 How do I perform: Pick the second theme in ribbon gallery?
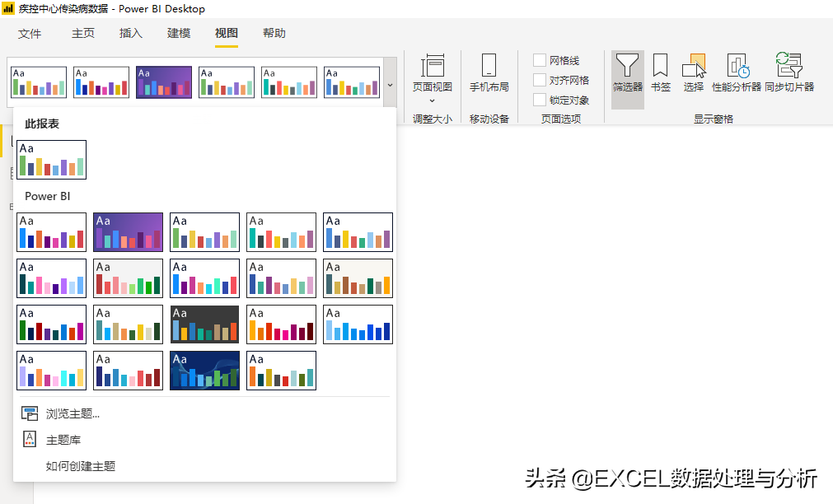coord(101,82)
